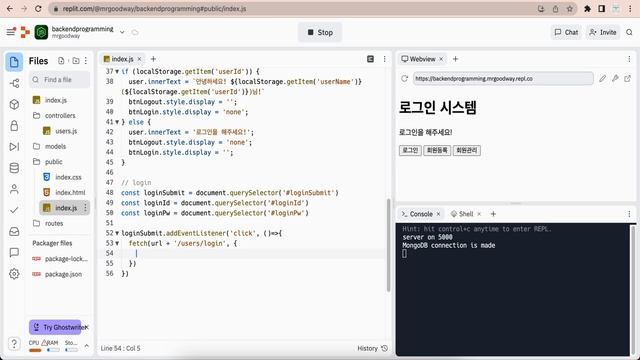The image size is (640, 360).
Task: Click the Stop button
Action: click(x=320, y=32)
